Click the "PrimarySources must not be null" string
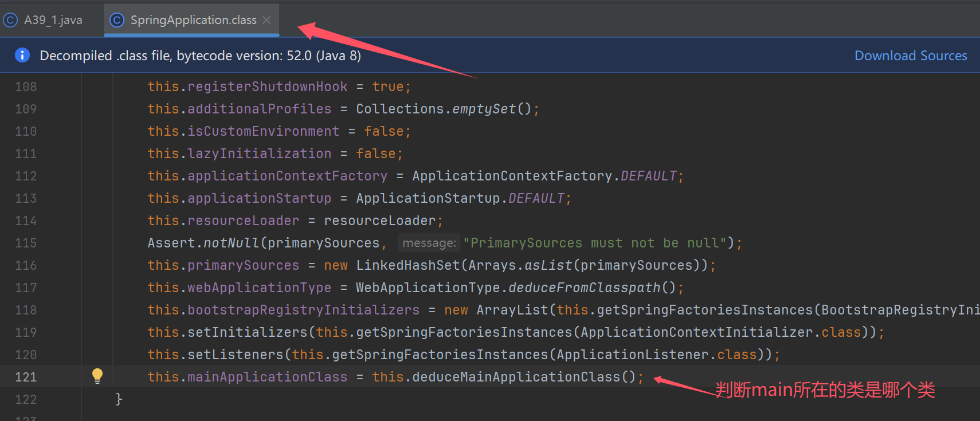Viewport: 980px width, 421px height. [x=595, y=243]
